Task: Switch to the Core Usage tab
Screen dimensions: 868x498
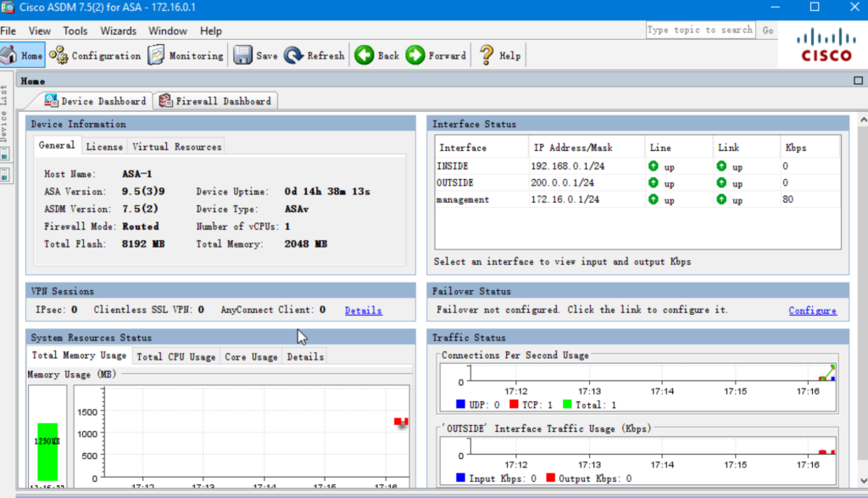Action: (x=251, y=357)
